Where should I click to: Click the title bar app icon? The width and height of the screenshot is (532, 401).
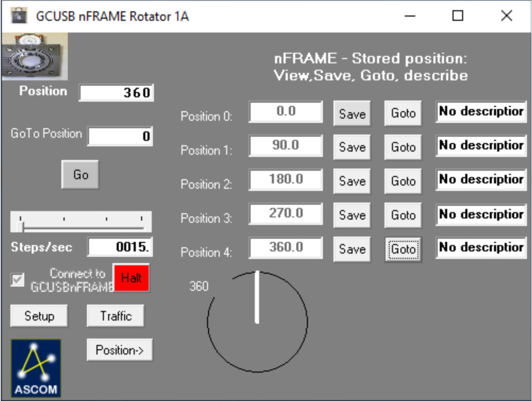point(20,16)
